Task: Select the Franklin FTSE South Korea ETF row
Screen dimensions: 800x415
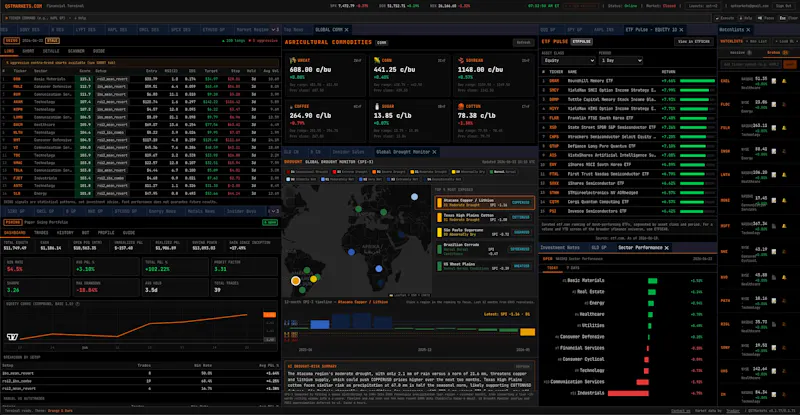Action: coord(628,118)
